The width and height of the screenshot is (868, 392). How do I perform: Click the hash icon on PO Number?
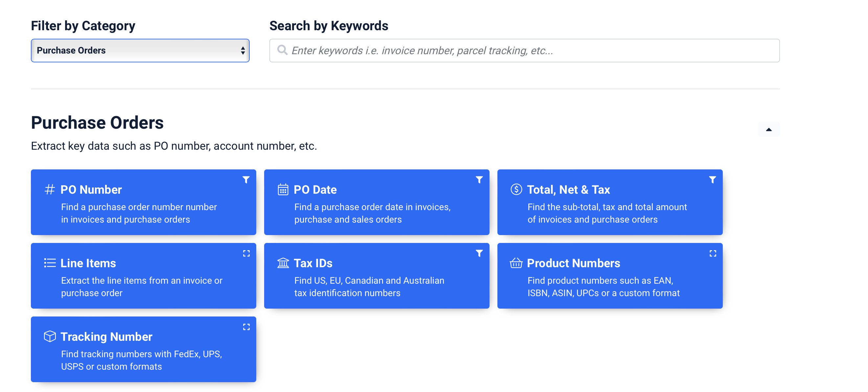[x=50, y=190]
